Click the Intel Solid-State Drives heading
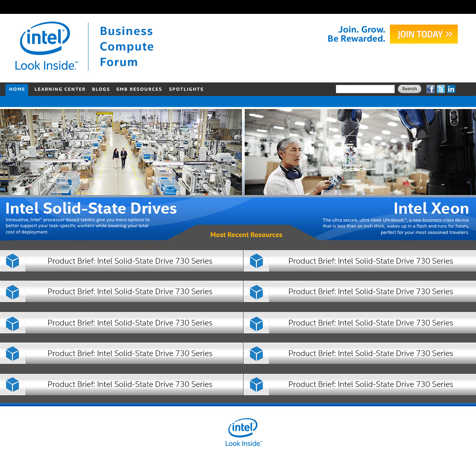 click(x=91, y=209)
